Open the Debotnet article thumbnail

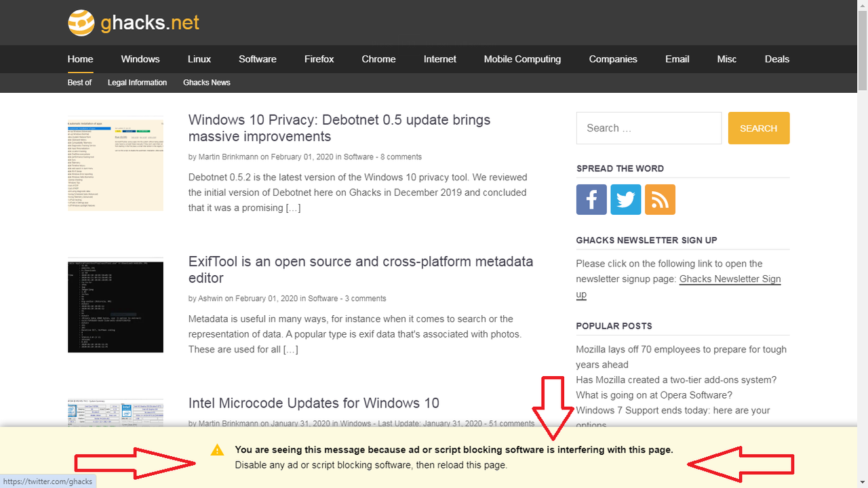tap(115, 165)
